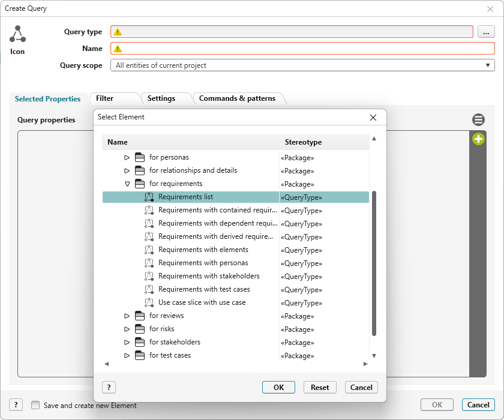Click the warning icon in Name field
The height and width of the screenshot is (420, 504).
pos(118,49)
